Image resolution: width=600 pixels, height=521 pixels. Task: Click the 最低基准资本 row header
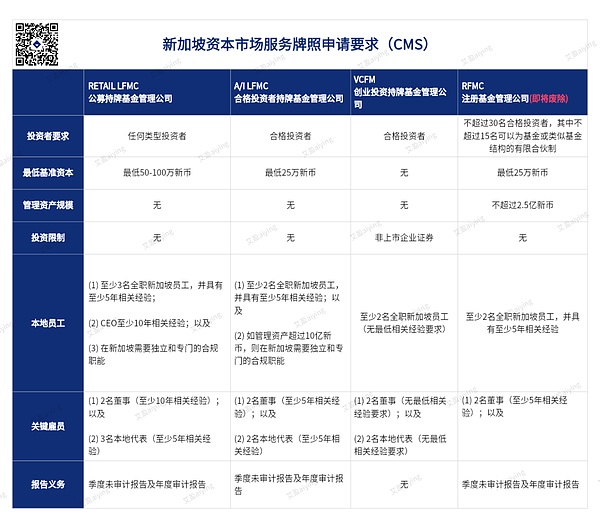click(47, 172)
